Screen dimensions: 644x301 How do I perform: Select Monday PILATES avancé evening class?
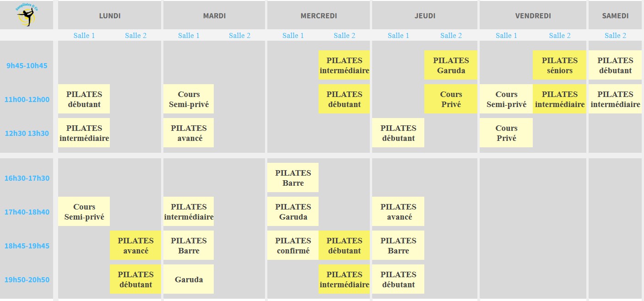[x=135, y=245]
